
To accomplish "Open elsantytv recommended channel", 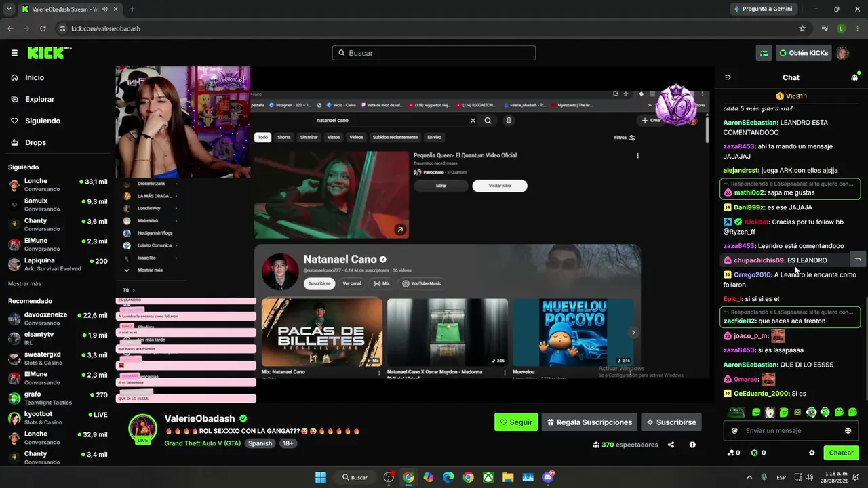I will [x=58, y=338].
